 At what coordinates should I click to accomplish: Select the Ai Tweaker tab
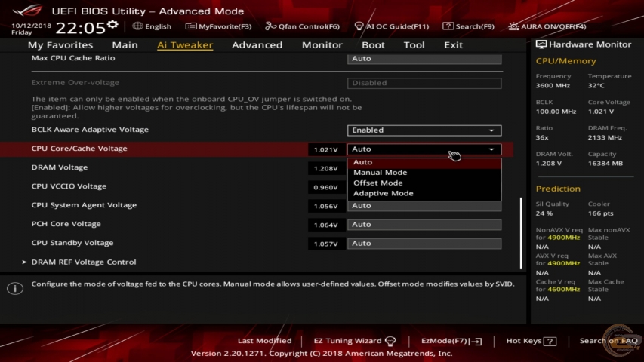pos(185,44)
